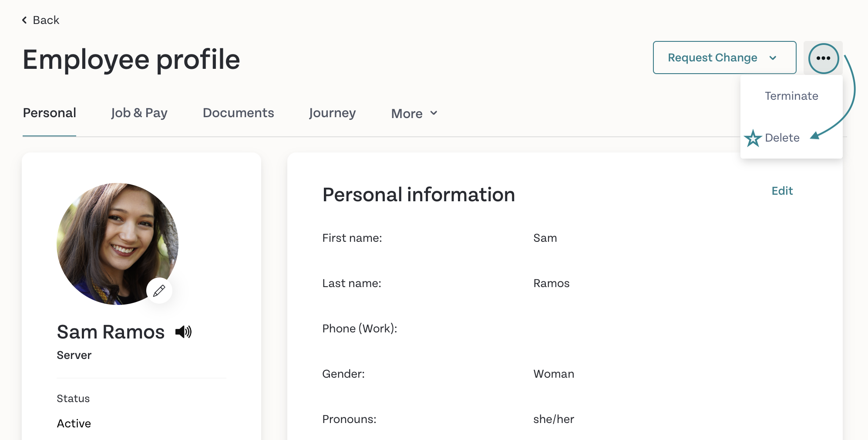Click the Active status value
The height and width of the screenshot is (440, 868).
click(x=74, y=423)
